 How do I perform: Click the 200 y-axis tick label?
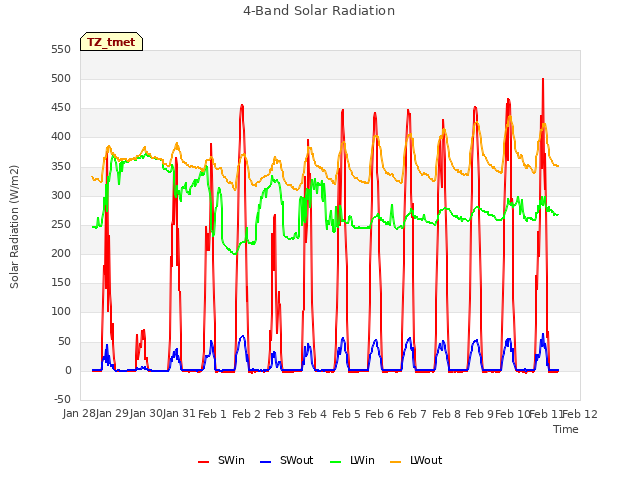(61, 253)
